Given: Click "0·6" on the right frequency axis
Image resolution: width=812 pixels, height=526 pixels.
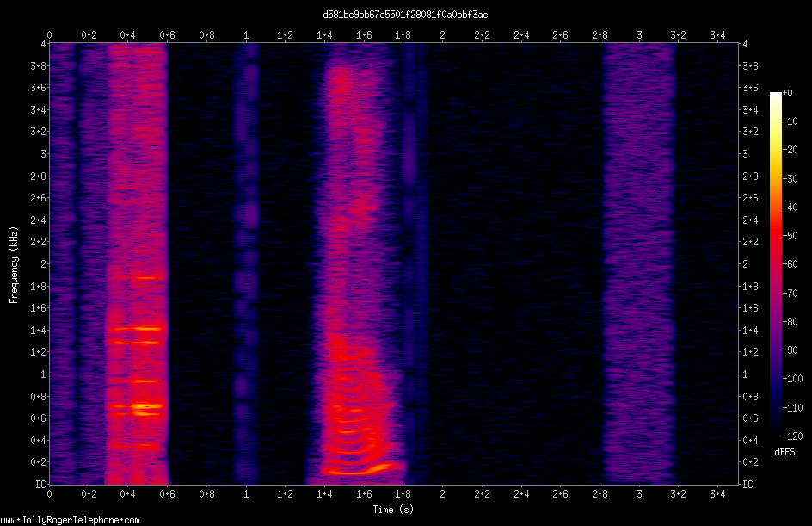Looking at the screenshot, I should pos(750,418).
